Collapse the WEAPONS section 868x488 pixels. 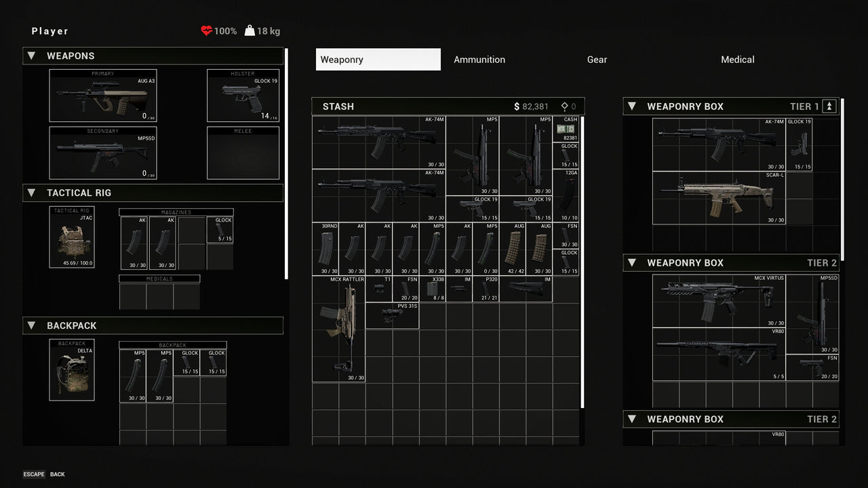[x=31, y=56]
